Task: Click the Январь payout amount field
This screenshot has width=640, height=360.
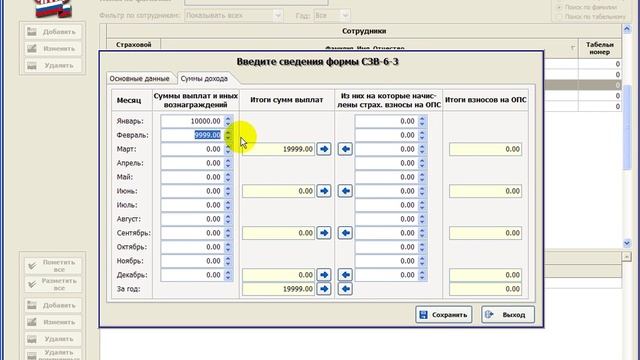Action: pyautogui.click(x=192, y=121)
